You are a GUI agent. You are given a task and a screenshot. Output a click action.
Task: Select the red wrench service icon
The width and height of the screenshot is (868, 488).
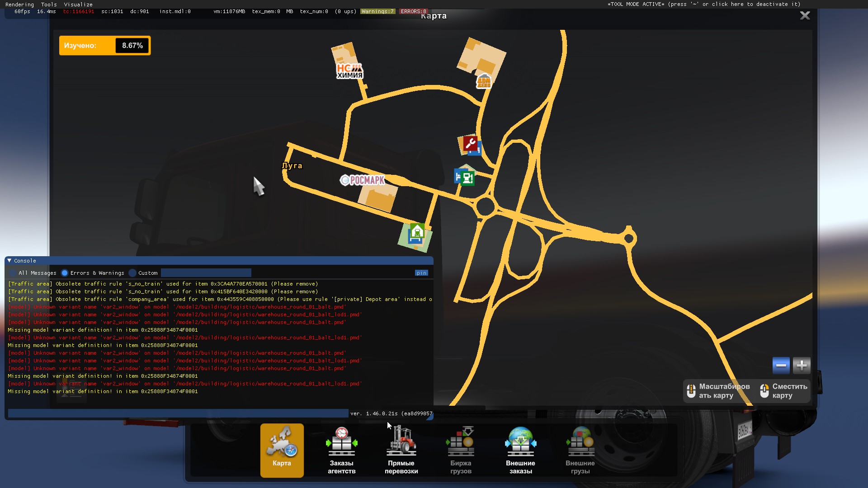pyautogui.click(x=470, y=144)
